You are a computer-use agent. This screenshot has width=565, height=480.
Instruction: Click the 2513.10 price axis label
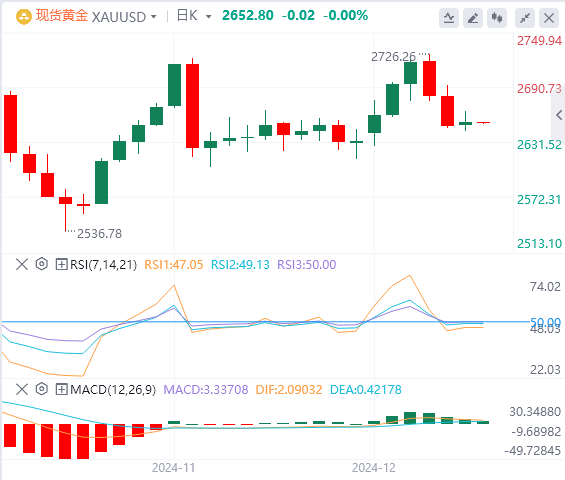coord(539,244)
